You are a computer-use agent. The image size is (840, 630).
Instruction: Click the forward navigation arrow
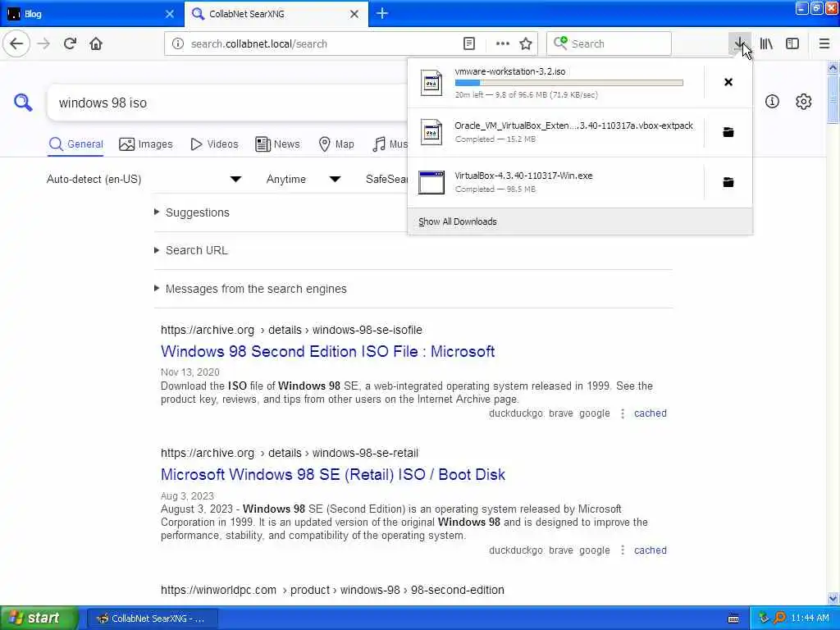point(44,43)
